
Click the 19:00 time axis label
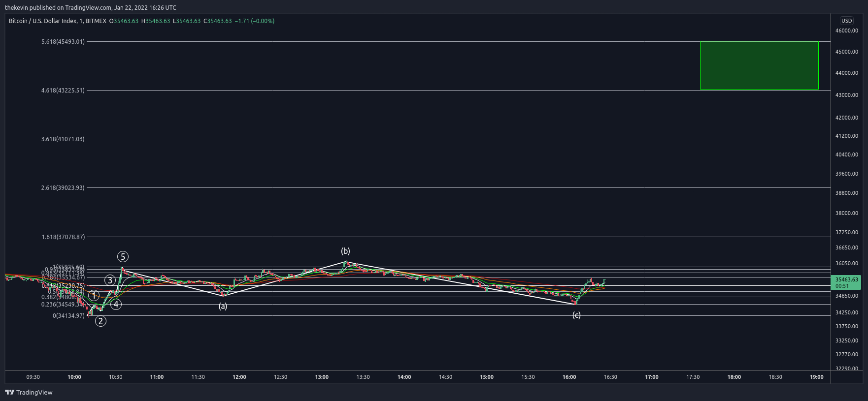click(x=816, y=377)
